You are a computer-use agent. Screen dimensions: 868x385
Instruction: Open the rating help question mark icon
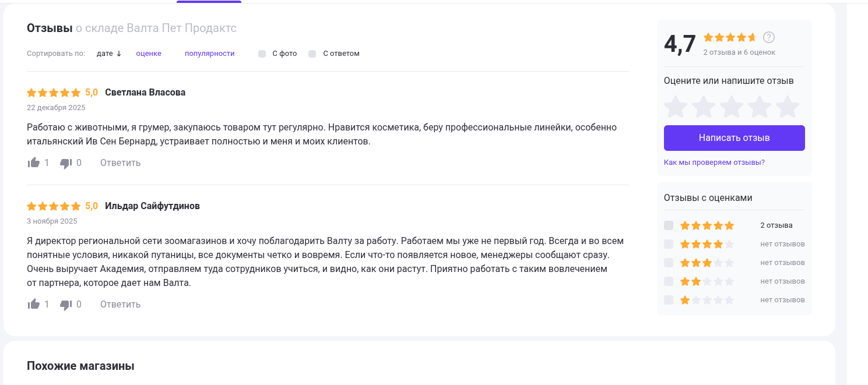pyautogui.click(x=769, y=37)
